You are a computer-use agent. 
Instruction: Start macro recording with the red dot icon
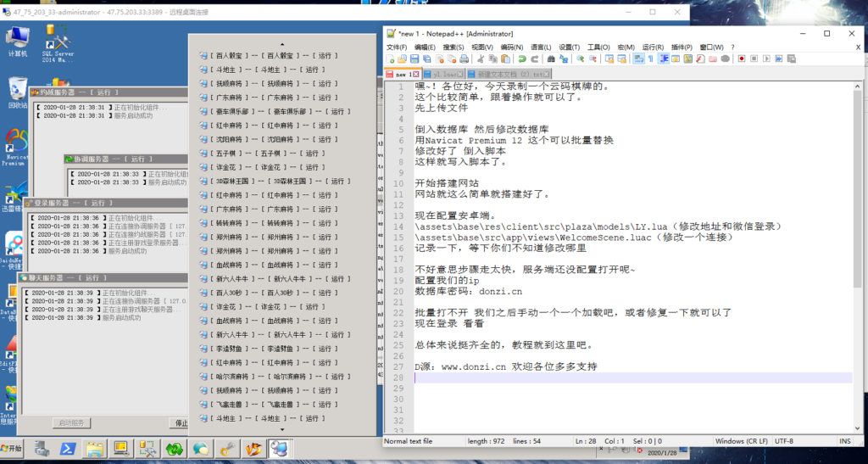click(x=741, y=59)
